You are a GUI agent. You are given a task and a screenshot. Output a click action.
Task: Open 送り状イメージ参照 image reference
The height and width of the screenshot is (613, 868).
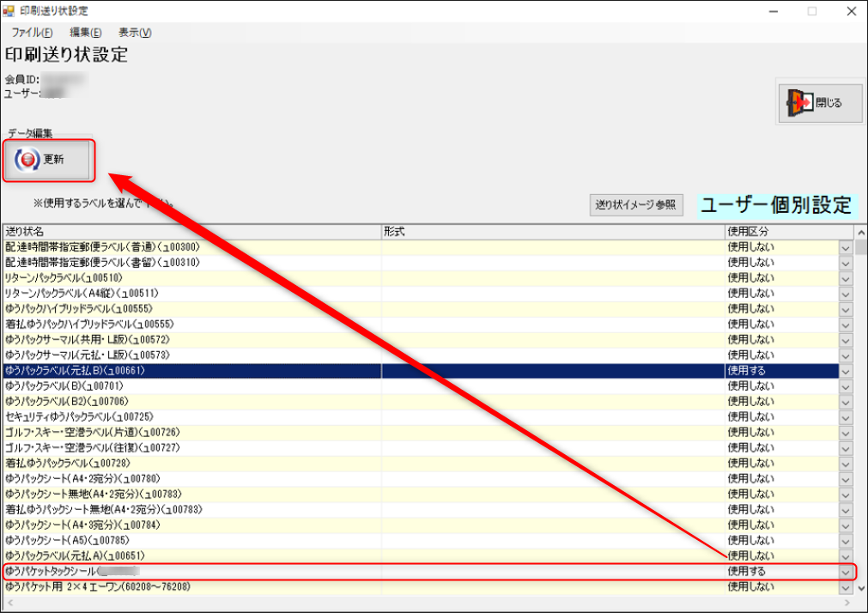635,205
